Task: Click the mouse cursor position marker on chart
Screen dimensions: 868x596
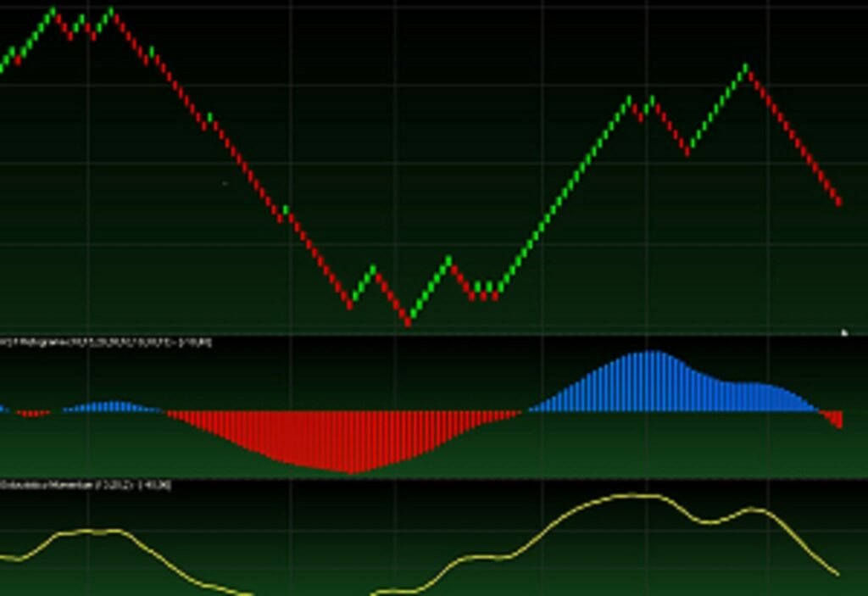Action: [844, 331]
